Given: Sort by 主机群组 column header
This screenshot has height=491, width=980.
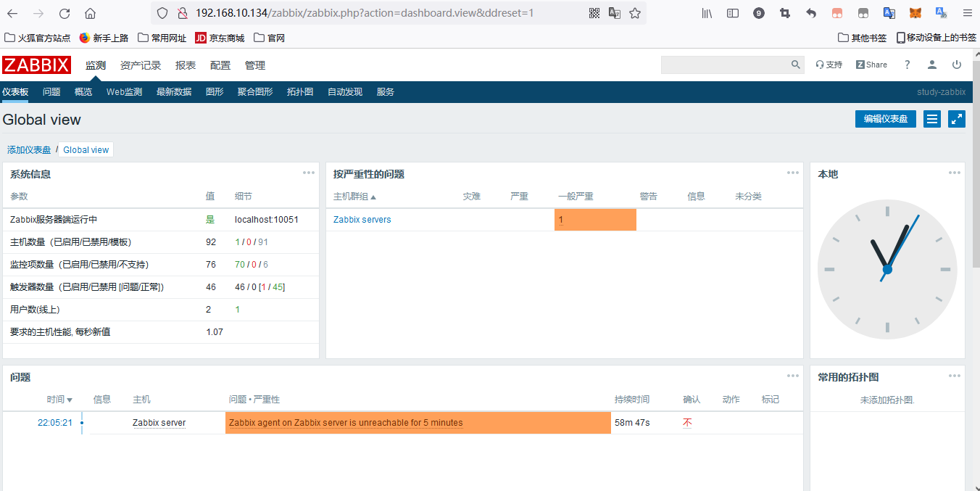Looking at the screenshot, I should 354,197.
